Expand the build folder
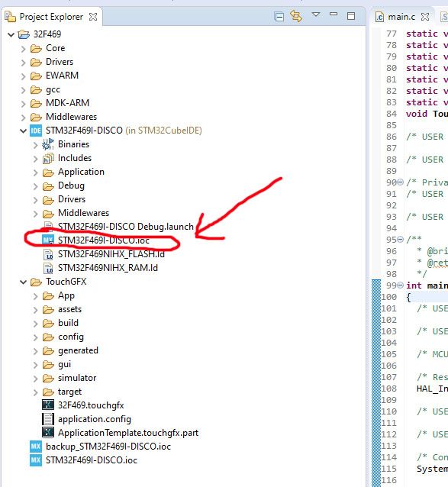This screenshot has height=487, width=448. tap(35, 324)
